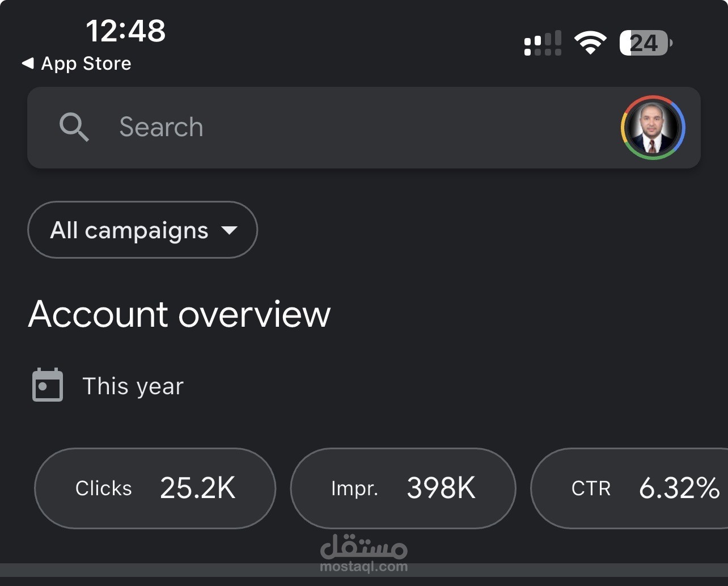
Task: Open the mostaql.com watermark link
Action: (364, 566)
